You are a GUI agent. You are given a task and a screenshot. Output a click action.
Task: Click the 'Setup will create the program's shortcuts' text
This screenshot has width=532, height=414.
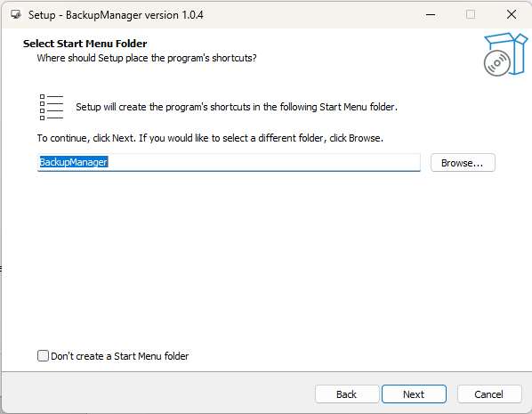[237, 107]
